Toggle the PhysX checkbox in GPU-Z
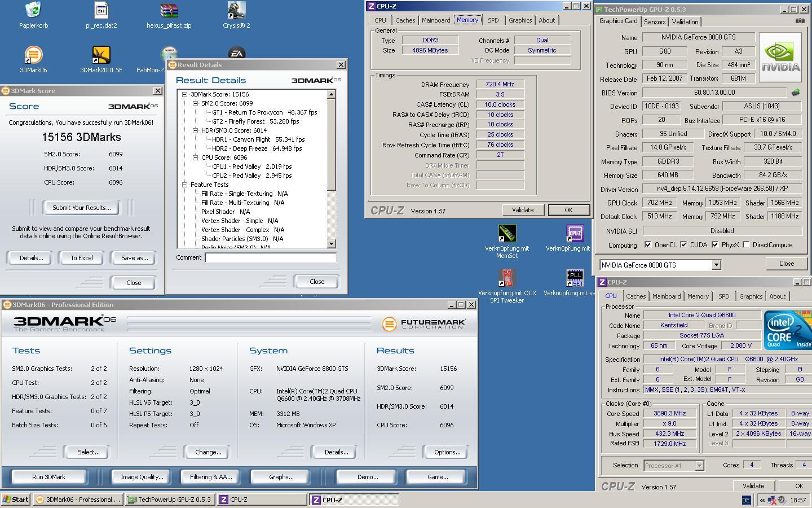This screenshot has height=508, width=812. tap(715, 245)
